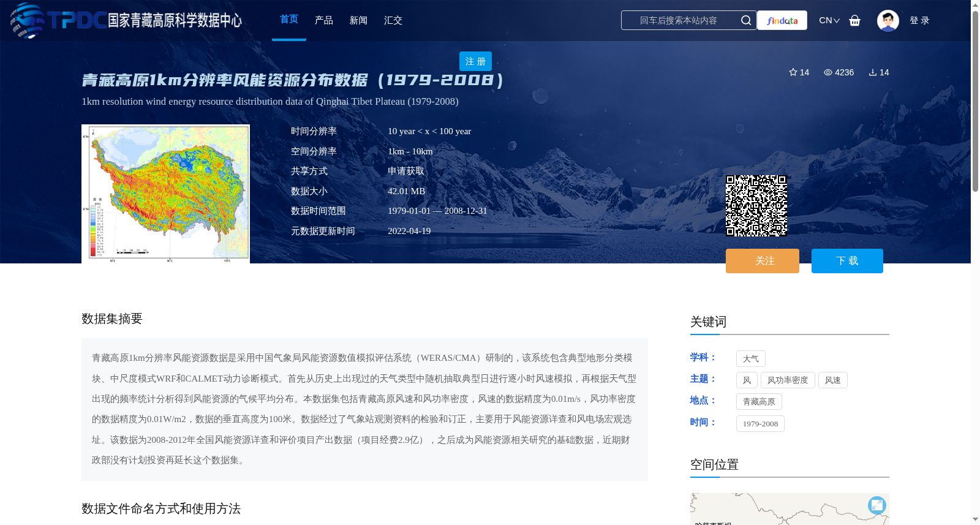This screenshot has width=980, height=525.
Task: Go to the 首页 tab
Action: click(x=289, y=20)
